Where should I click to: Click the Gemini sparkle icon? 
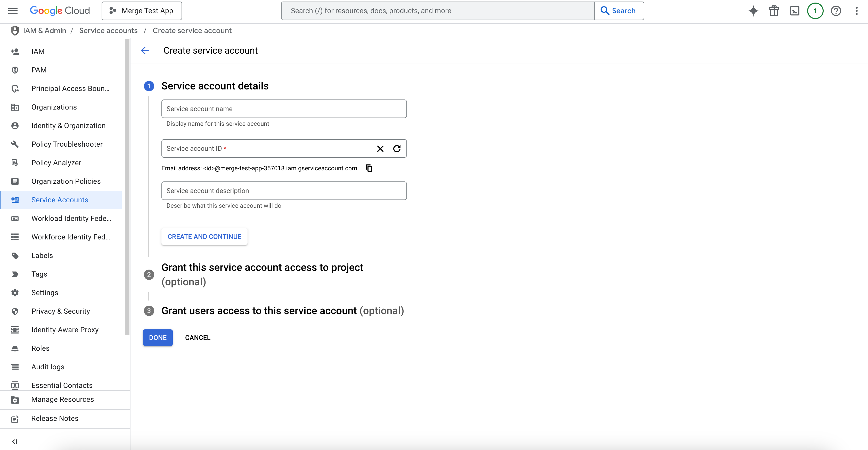pos(753,11)
